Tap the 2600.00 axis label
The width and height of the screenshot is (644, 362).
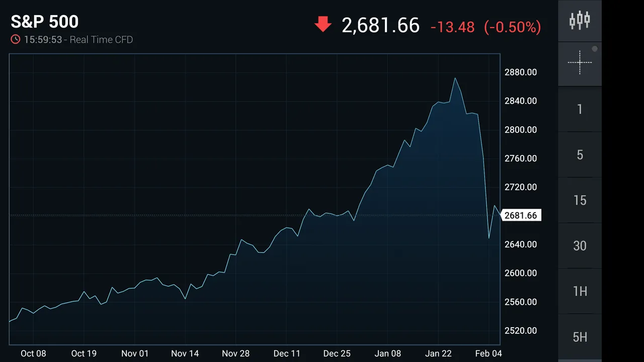pyautogui.click(x=521, y=273)
